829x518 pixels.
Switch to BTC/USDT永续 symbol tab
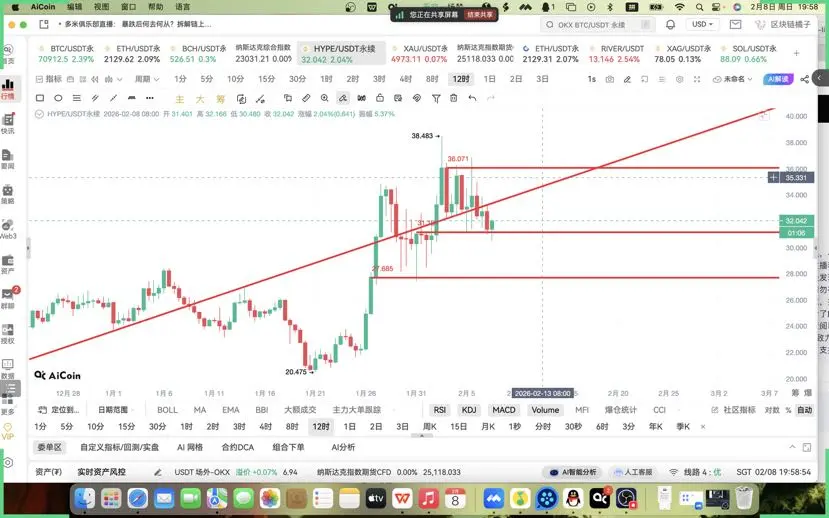66,53
